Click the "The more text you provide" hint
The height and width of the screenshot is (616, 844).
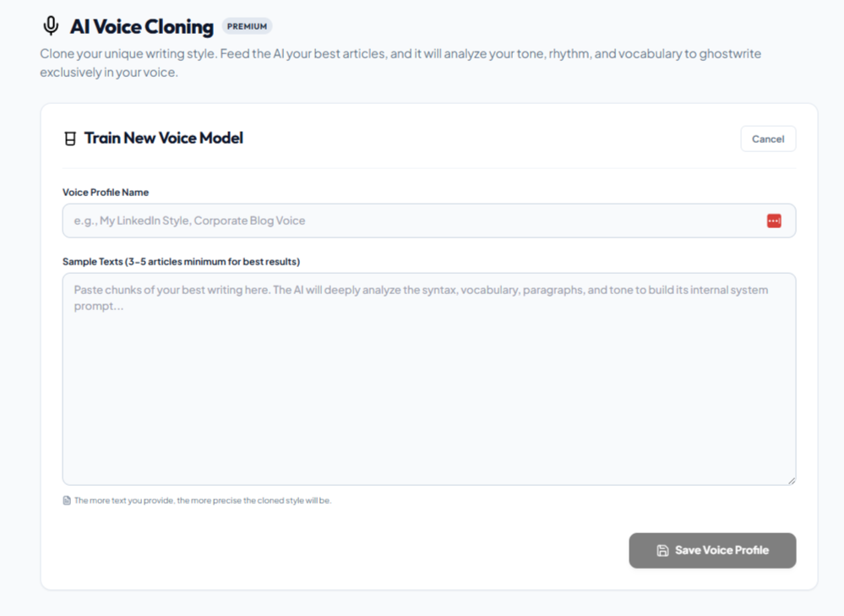pos(203,500)
